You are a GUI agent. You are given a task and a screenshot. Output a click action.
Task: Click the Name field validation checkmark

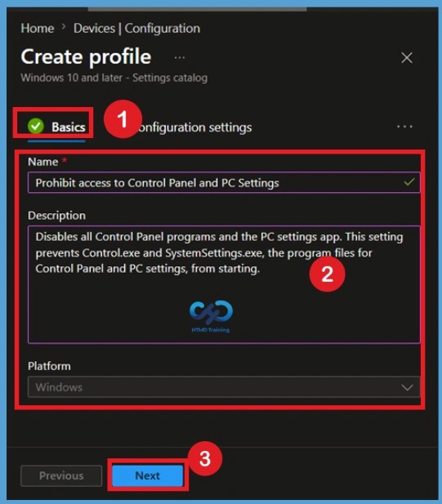coord(409,182)
